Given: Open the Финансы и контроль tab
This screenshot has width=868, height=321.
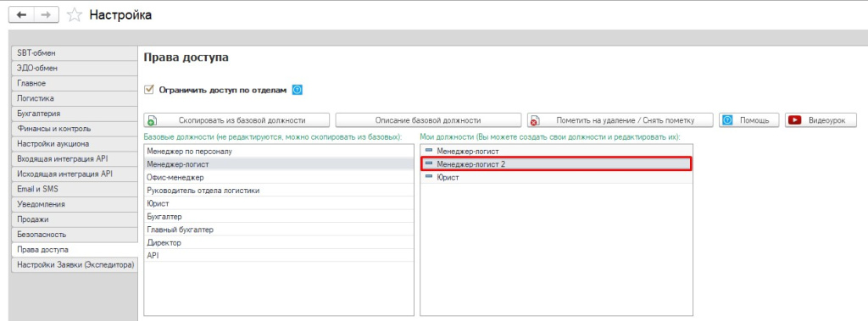Looking at the screenshot, I should click(74, 129).
